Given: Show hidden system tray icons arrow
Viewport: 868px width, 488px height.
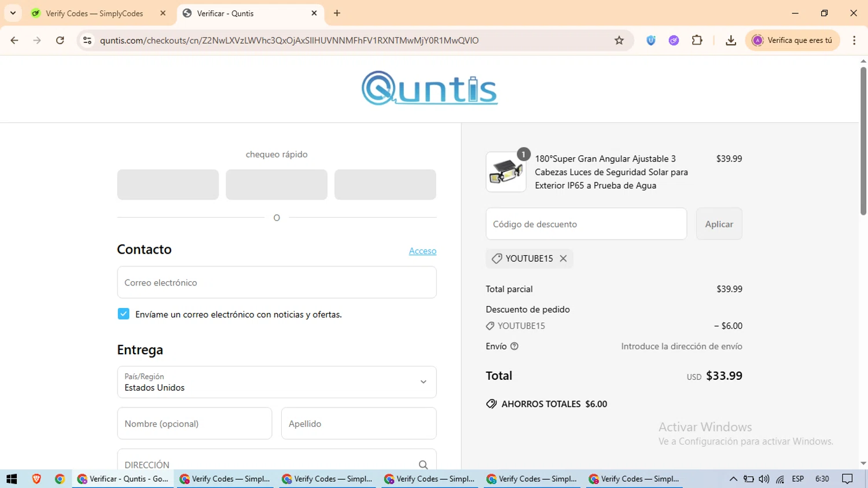Looking at the screenshot, I should pyautogui.click(x=733, y=479).
